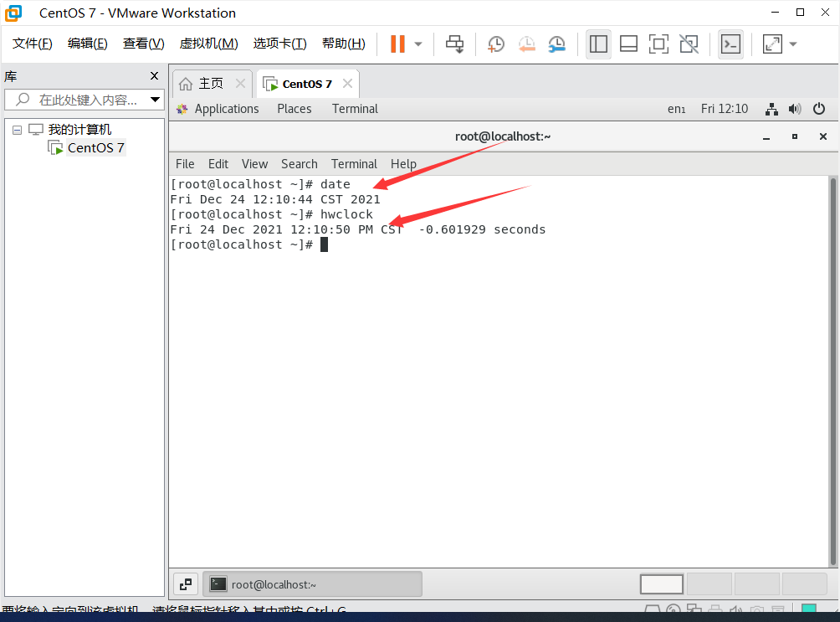Close the library (库) panel
840x622 pixels.
(154, 75)
